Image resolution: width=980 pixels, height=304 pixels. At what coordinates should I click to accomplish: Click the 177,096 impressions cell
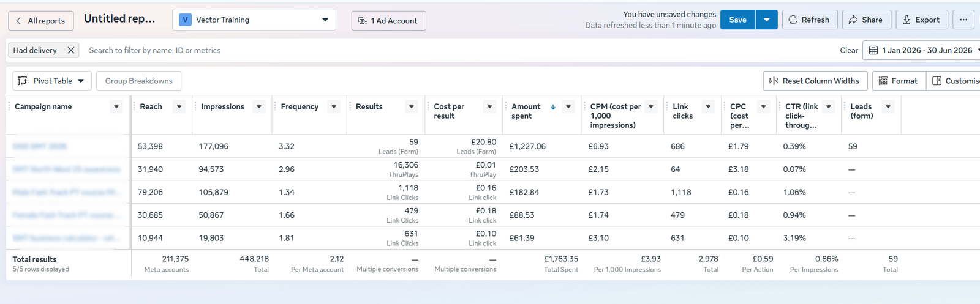pyautogui.click(x=214, y=146)
